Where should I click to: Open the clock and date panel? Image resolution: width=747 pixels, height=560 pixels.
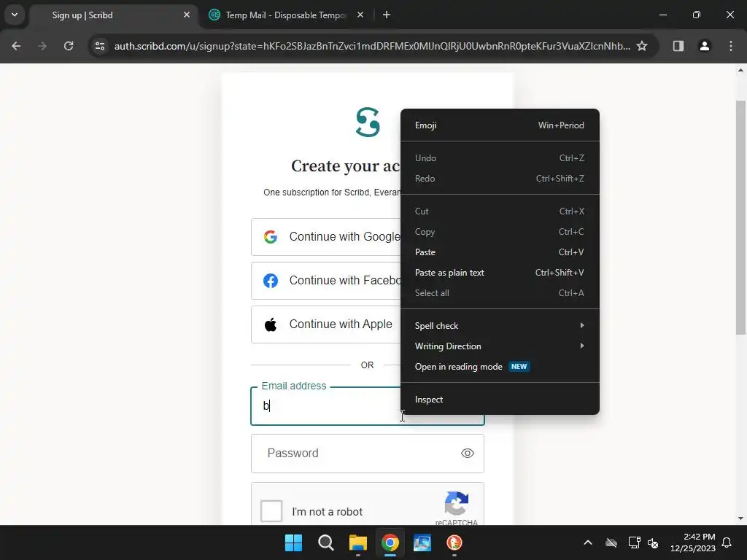click(x=693, y=542)
